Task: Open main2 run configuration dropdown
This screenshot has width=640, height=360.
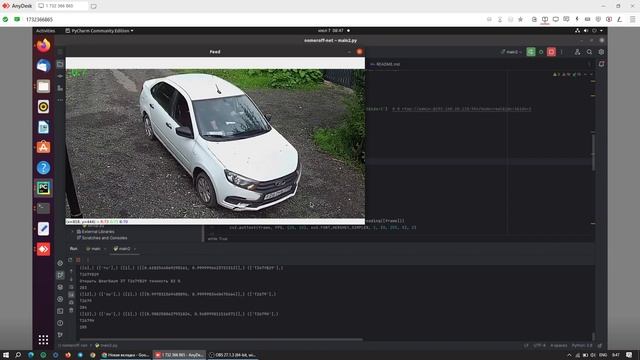Action: tap(511, 52)
